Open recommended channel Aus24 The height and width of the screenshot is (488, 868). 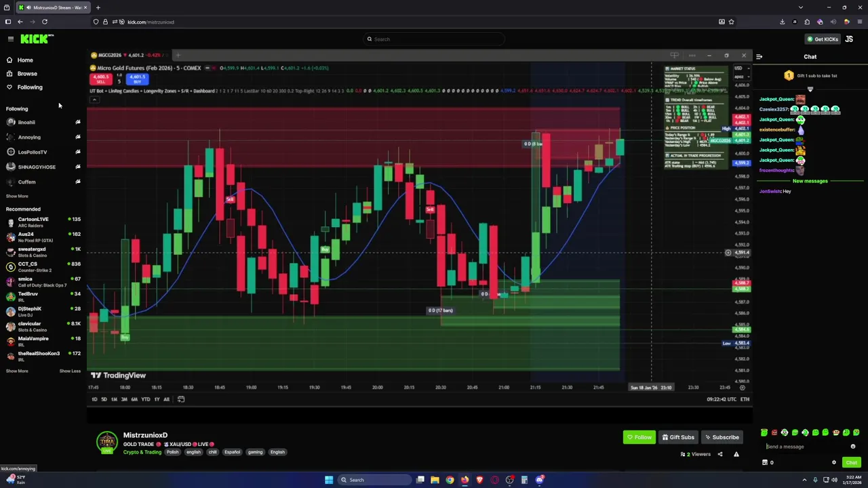click(43, 237)
